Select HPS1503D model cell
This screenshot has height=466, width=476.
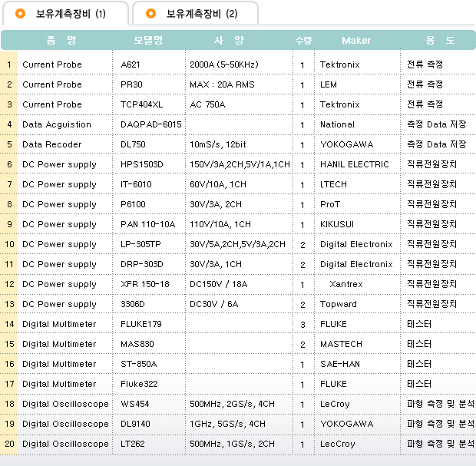[142, 164]
